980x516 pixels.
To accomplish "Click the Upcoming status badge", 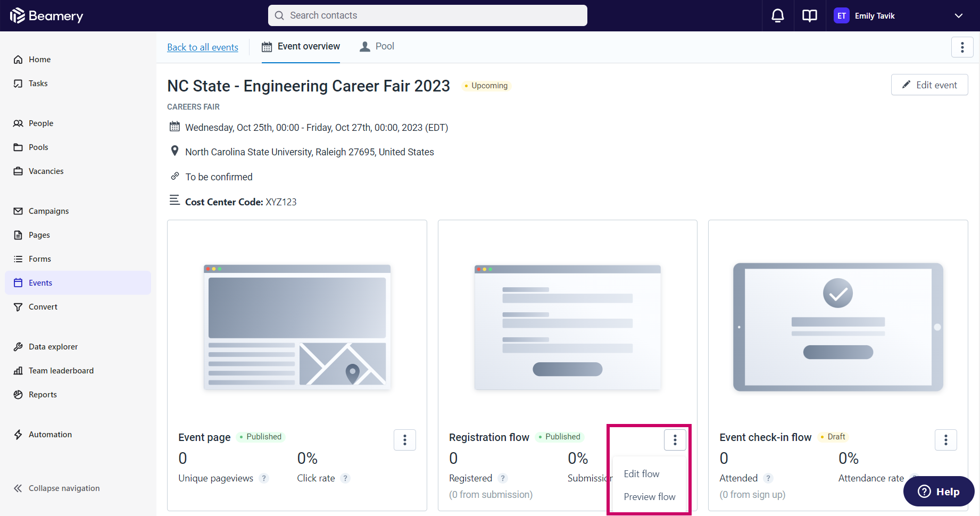I will 486,86.
